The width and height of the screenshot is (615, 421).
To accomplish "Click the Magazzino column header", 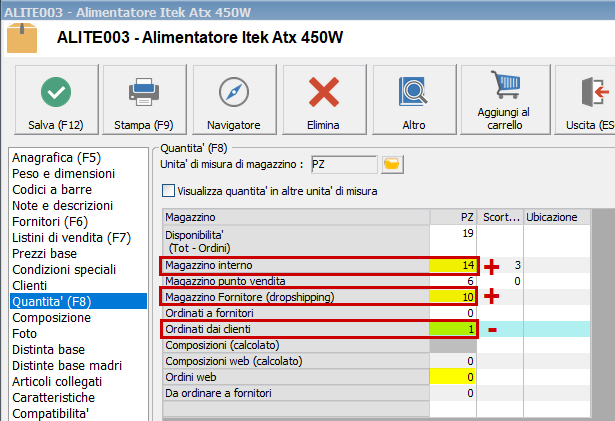I will (x=296, y=217).
